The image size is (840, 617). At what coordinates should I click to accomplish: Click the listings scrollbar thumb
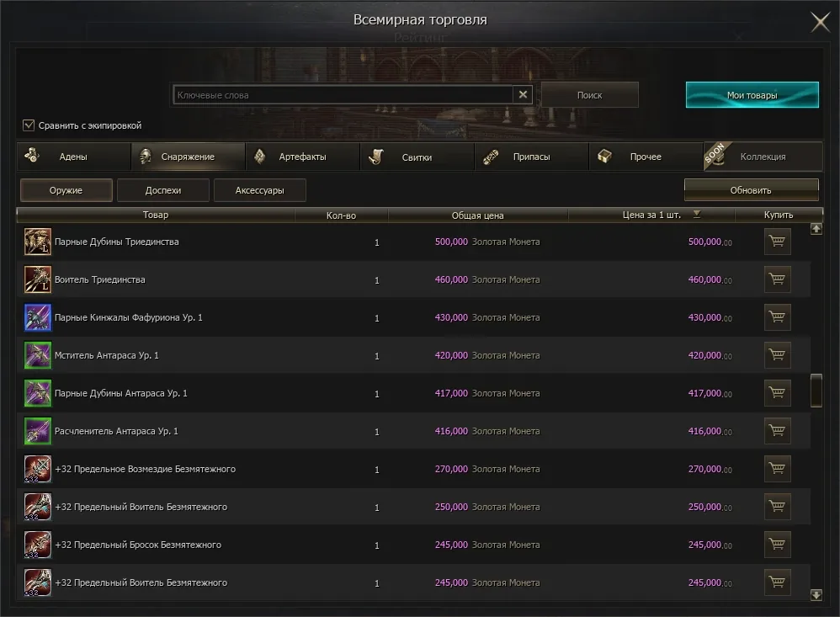816,391
